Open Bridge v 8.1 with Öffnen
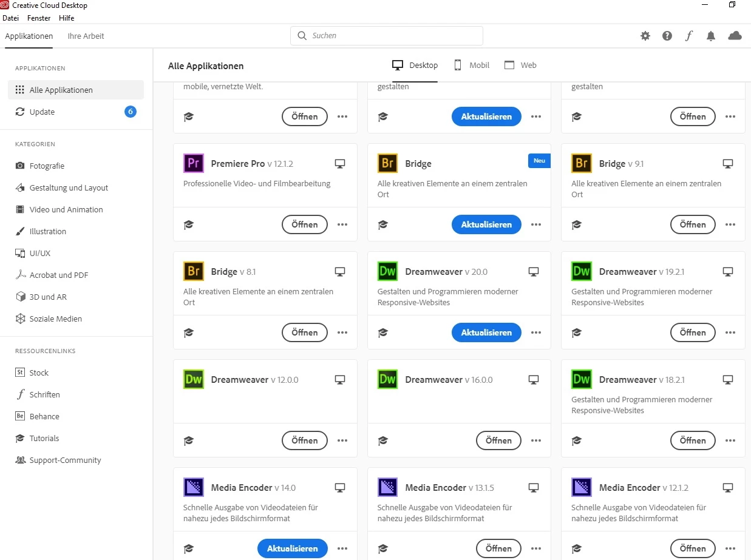The height and width of the screenshot is (560, 751). click(305, 332)
